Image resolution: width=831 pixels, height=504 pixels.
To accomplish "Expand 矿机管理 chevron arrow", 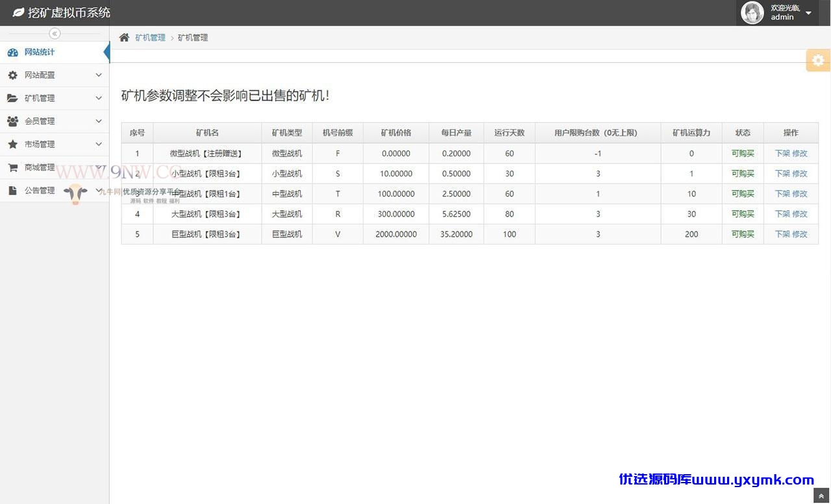I will pyautogui.click(x=99, y=98).
